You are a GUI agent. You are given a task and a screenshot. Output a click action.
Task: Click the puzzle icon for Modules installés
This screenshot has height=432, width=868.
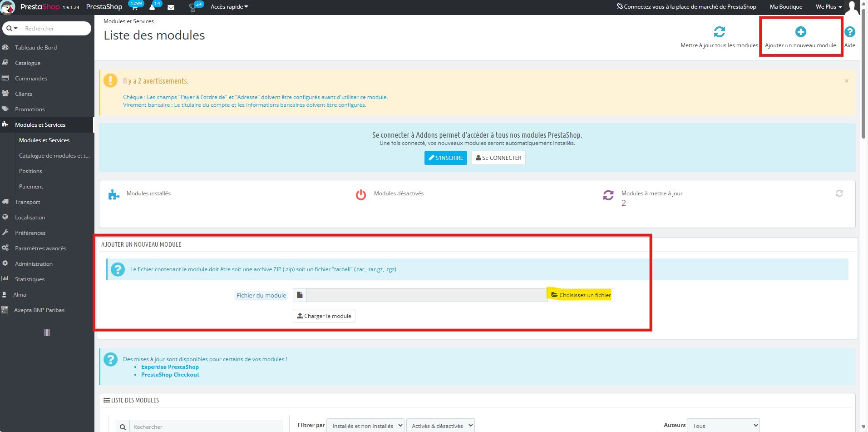pyautogui.click(x=113, y=195)
